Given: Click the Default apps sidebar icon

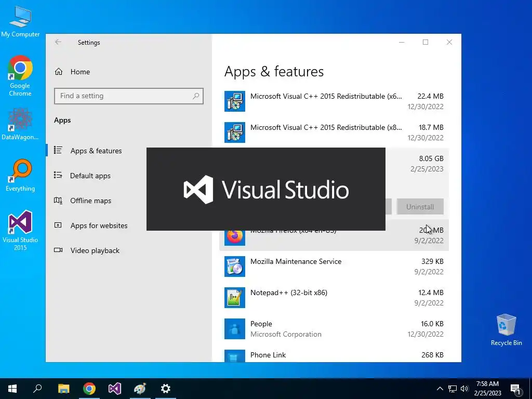Looking at the screenshot, I should point(58,175).
